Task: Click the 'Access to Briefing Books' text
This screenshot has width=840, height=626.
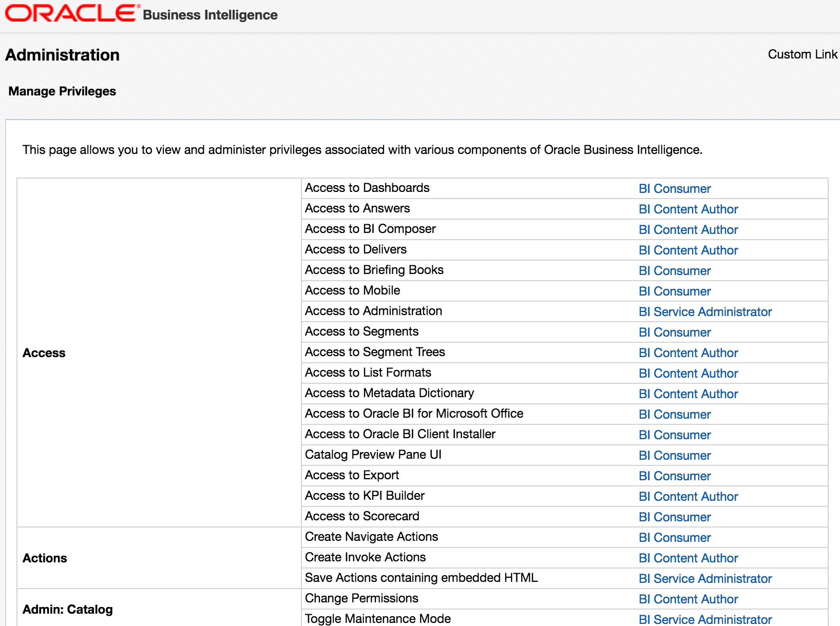Action: [374, 270]
